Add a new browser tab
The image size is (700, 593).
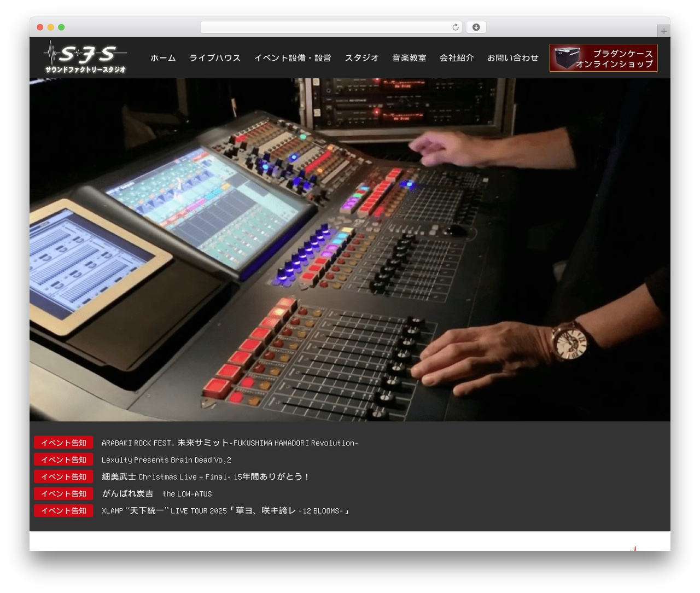pyautogui.click(x=663, y=31)
